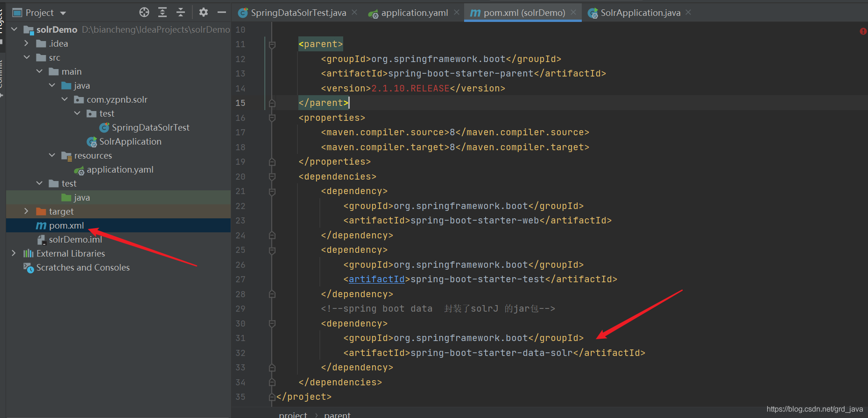Fold the parent block at line 11
The image size is (868, 418).
click(x=272, y=44)
